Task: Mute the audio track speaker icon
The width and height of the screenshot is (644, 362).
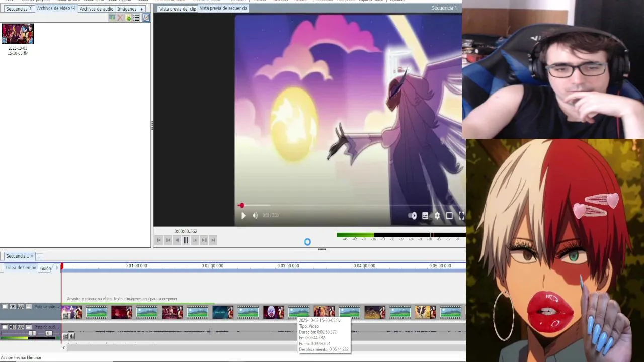Action: point(13,327)
